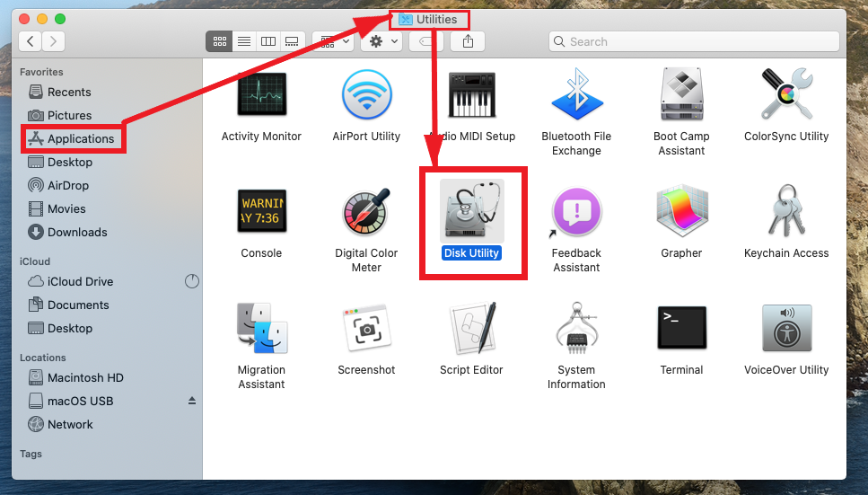The height and width of the screenshot is (495, 868).
Task: Select Keychain Access keys icon
Action: click(x=786, y=210)
